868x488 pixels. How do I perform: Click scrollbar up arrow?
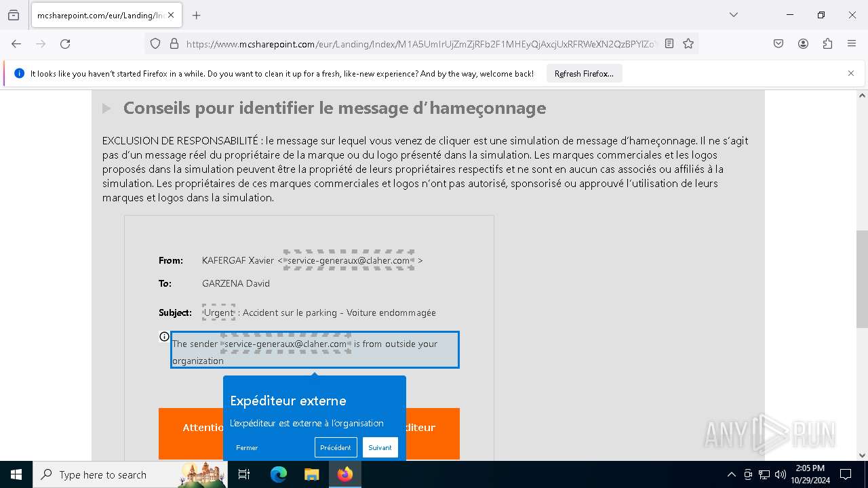click(862, 96)
